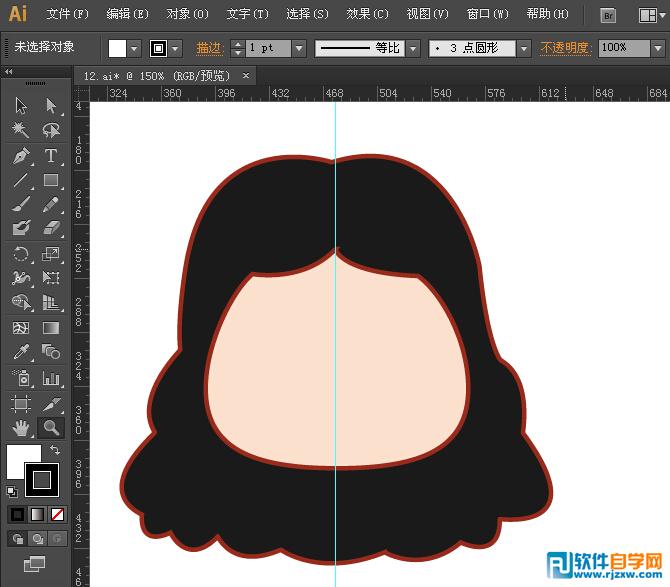Screen dimensions: 670x587
Task: Open brush definition dropdown 3 点圆形
Action: click(x=523, y=48)
